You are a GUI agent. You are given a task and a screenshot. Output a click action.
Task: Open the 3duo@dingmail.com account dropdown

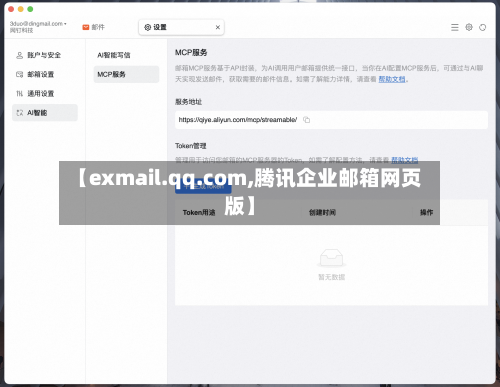38,24
